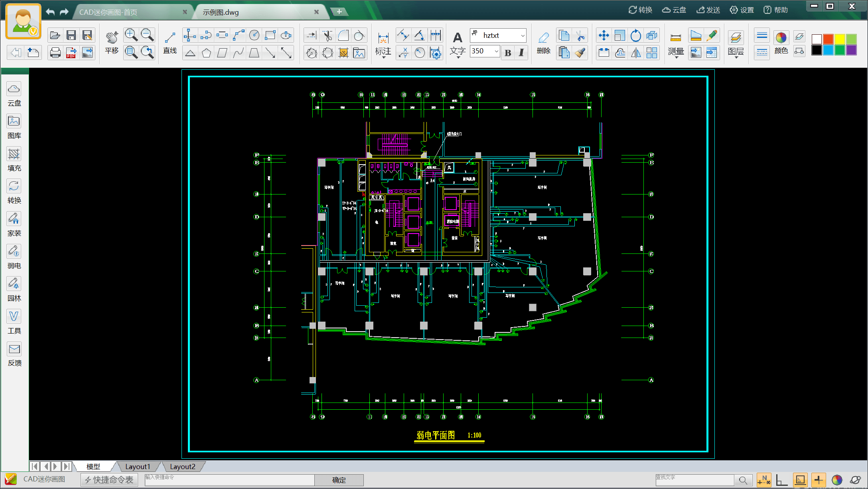Switch to the Layout1 tab
Image resolution: width=868 pixels, height=489 pixels.
[138, 466]
